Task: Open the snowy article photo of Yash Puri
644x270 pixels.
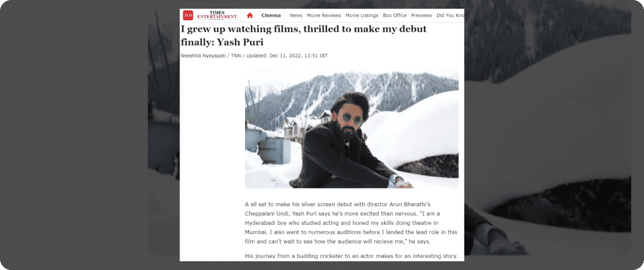Action: tap(351, 128)
